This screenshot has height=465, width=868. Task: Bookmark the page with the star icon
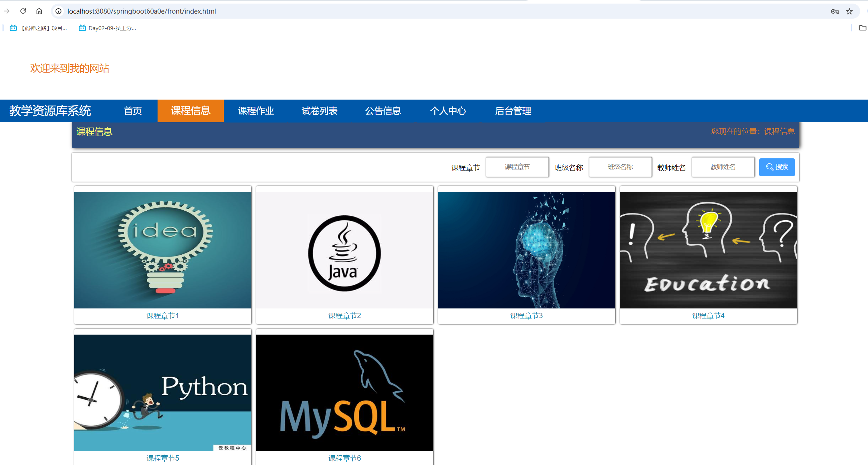click(x=849, y=11)
